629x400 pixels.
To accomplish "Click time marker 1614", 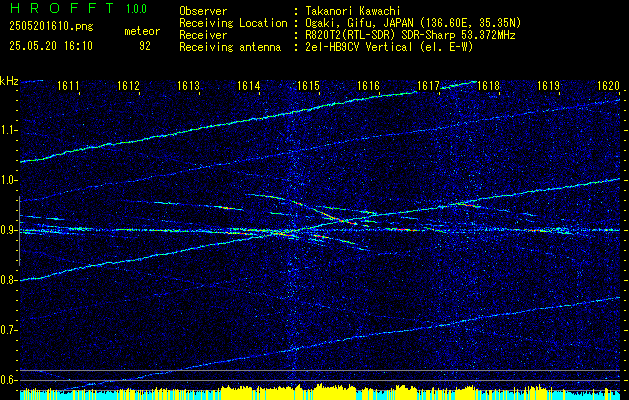I will (248, 86).
